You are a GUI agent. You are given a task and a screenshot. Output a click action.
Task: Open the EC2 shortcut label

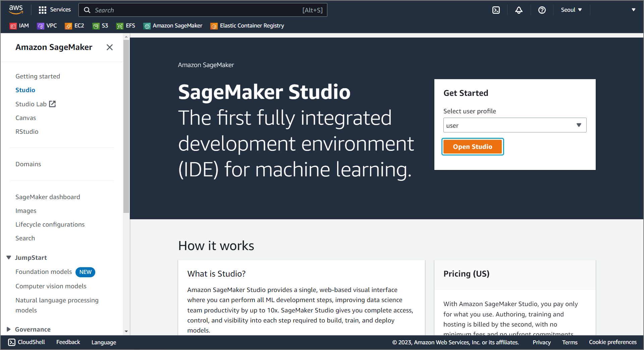pyautogui.click(x=79, y=26)
